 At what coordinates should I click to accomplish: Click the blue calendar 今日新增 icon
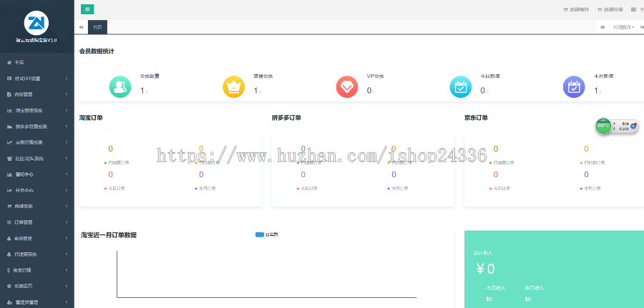pos(460,87)
